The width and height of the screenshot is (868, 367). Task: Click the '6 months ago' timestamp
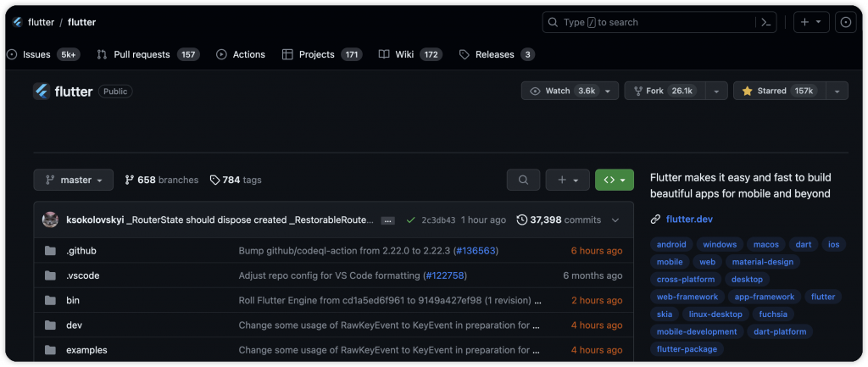tap(593, 275)
